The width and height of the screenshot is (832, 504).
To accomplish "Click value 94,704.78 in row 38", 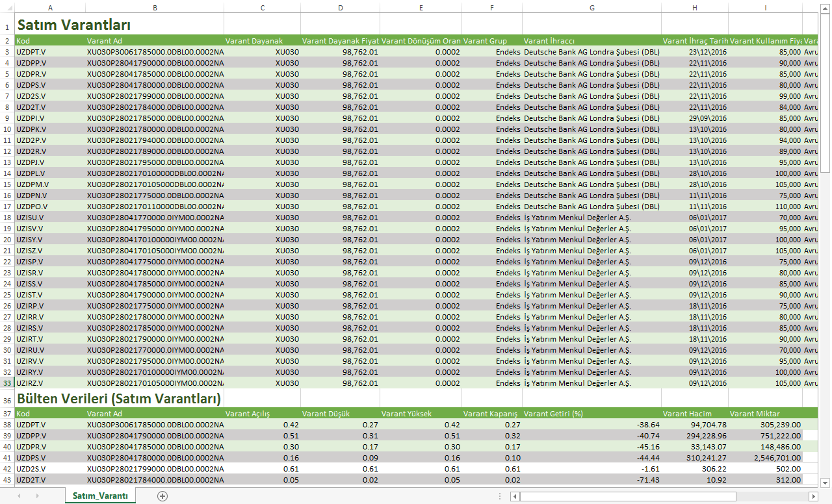I will point(695,425).
